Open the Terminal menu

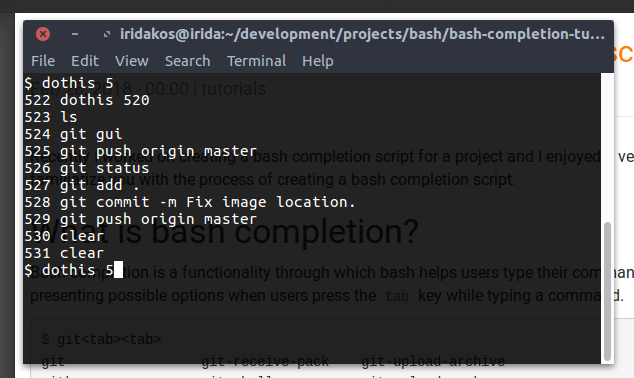[x=256, y=61]
